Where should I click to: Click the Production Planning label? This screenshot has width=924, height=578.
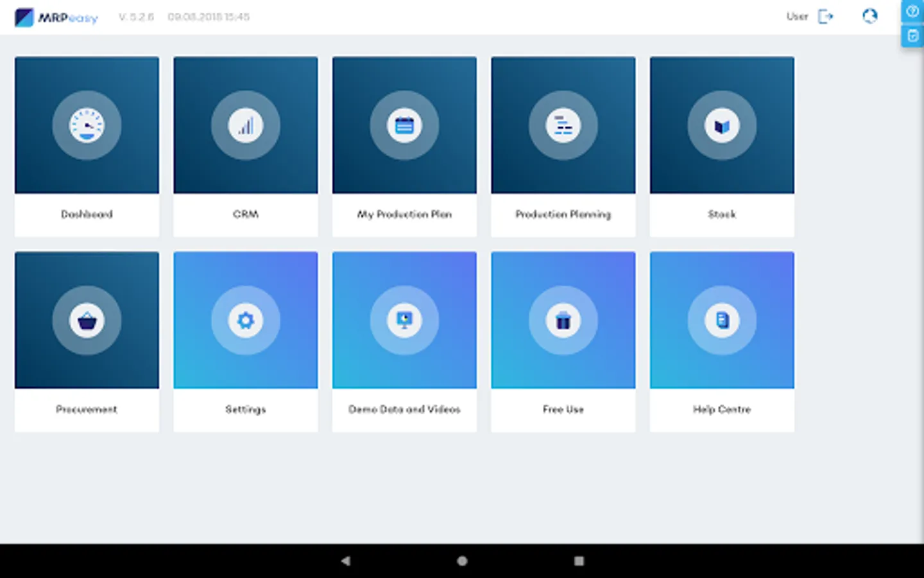(x=563, y=214)
